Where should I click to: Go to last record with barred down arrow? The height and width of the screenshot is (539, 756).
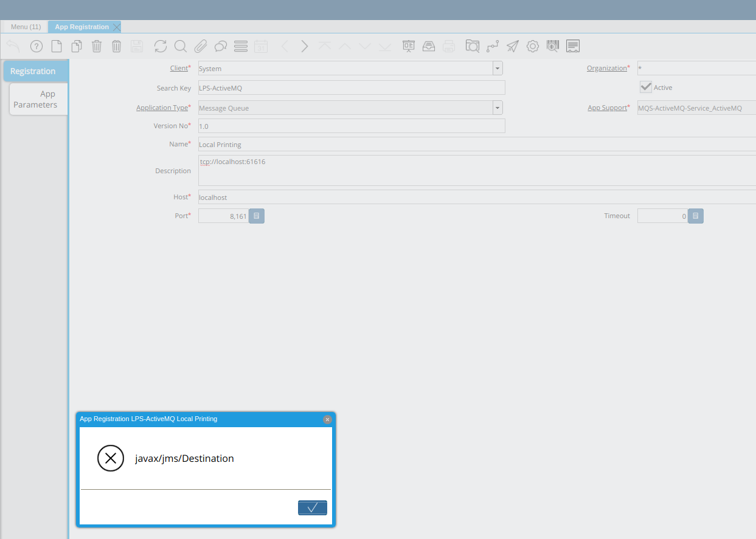point(385,46)
